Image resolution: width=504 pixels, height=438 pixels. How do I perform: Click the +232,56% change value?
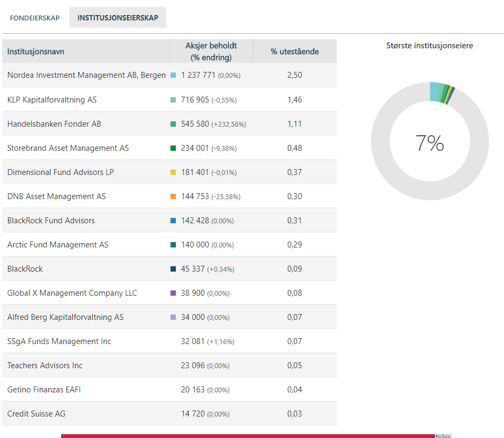tap(229, 125)
